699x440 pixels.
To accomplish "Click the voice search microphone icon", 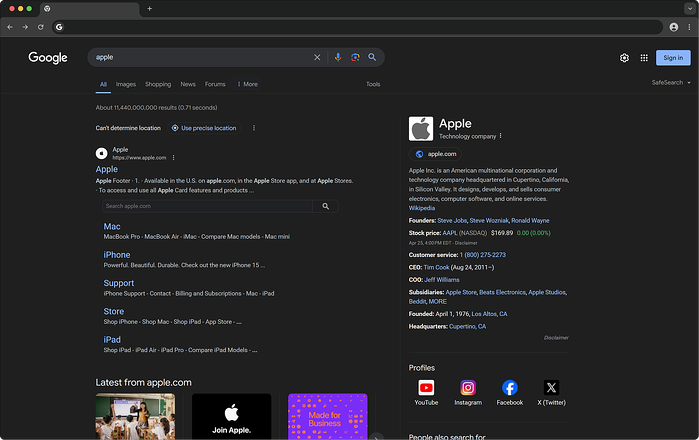I will (338, 58).
